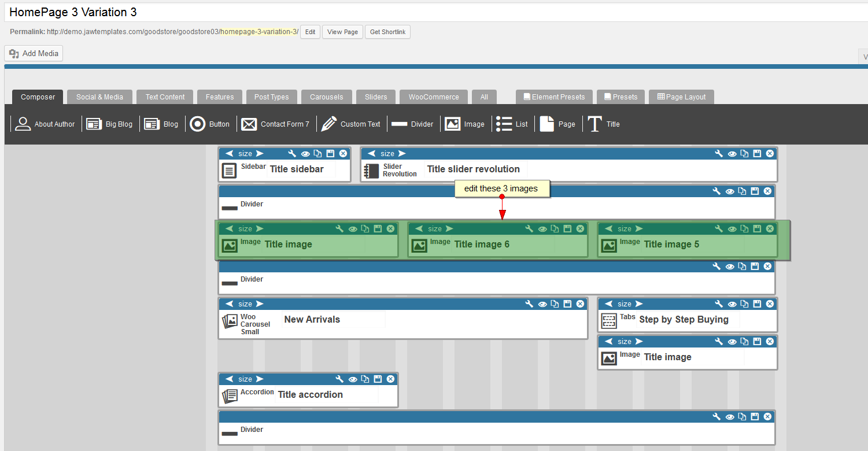This screenshot has height=451, width=868.
Task: Switch to the WooCommerce tab
Action: pos(434,97)
